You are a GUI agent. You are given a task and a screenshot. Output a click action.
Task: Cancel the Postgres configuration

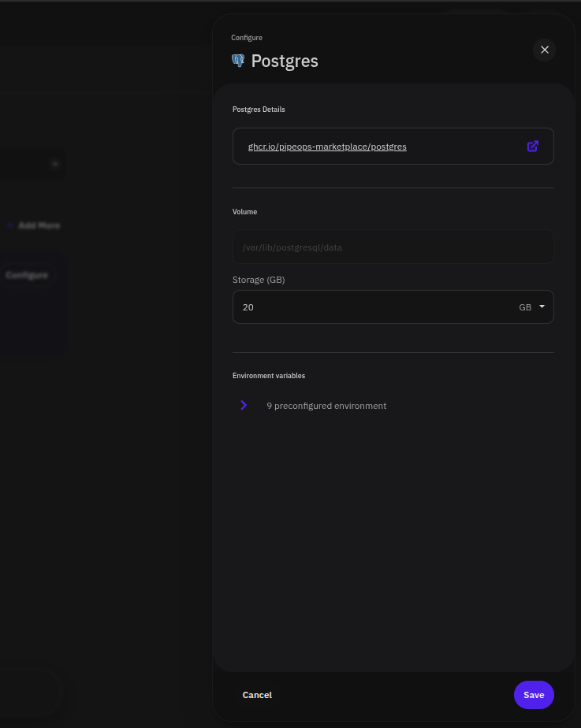[257, 695]
